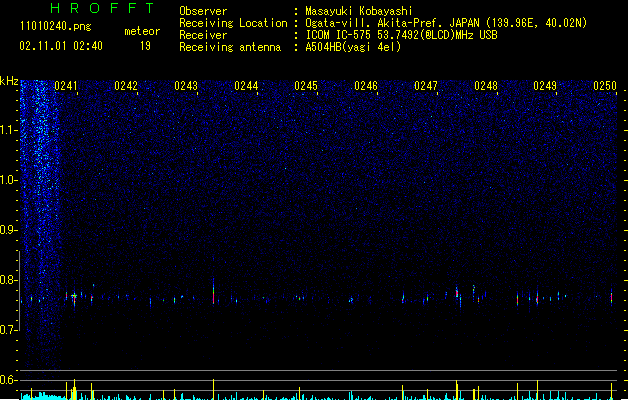Click the meteor label
629x400 pixels.
click(x=142, y=31)
